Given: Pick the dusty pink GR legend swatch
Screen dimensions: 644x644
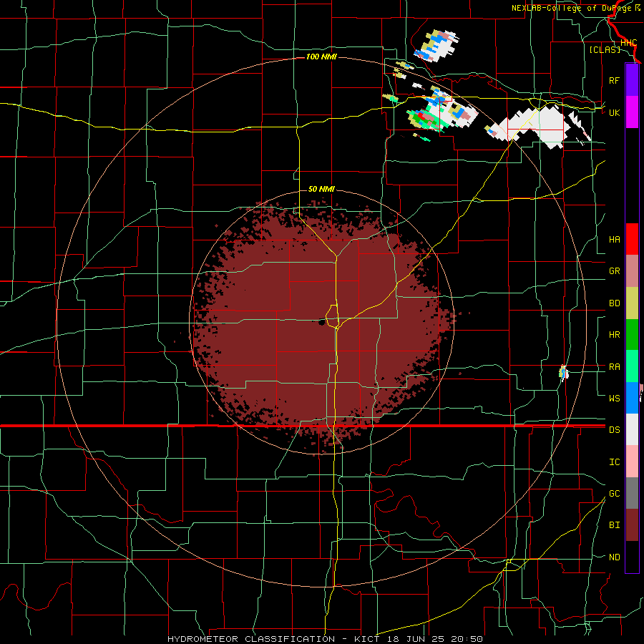Looking at the screenshot, I should (x=632, y=271).
